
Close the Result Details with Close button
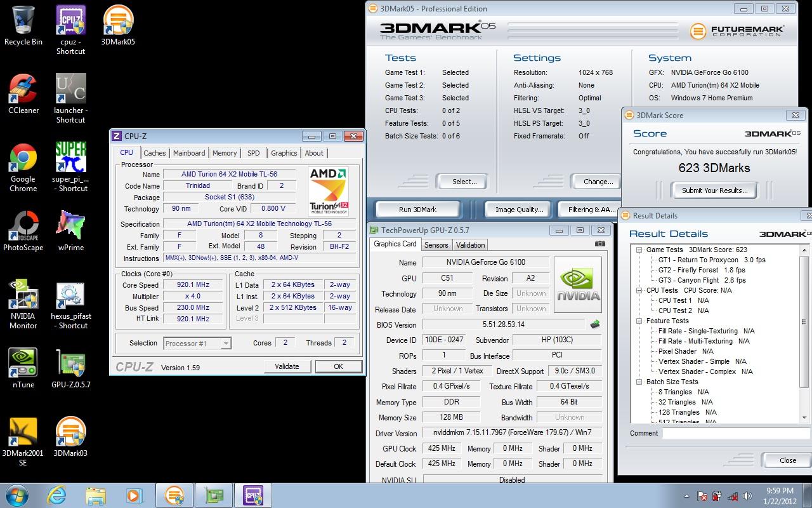click(x=788, y=460)
